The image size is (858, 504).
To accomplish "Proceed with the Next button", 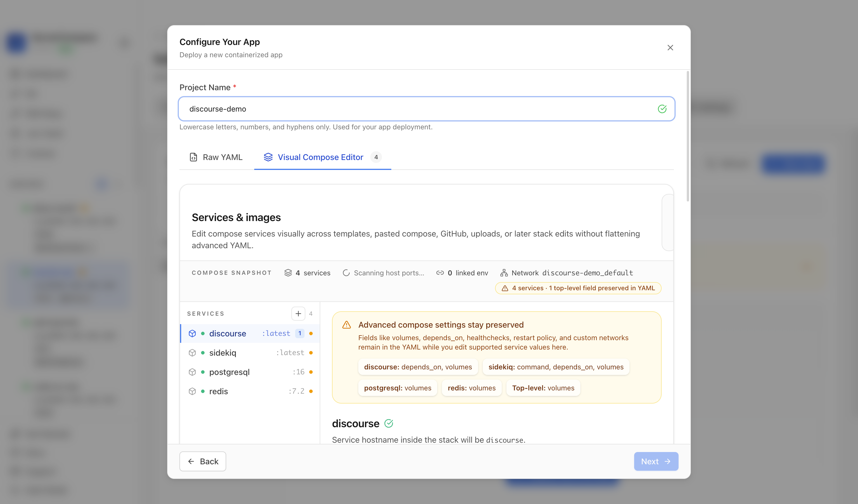I will pyautogui.click(x=656, y=461).
